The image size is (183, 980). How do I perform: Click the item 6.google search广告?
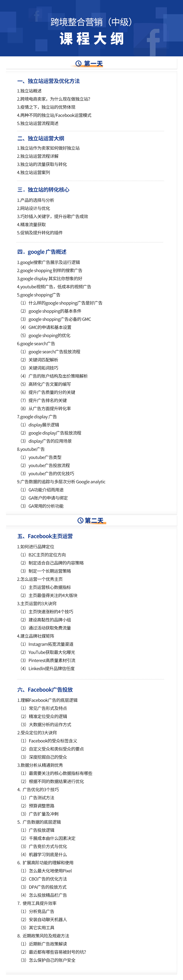tap(36, 344)
